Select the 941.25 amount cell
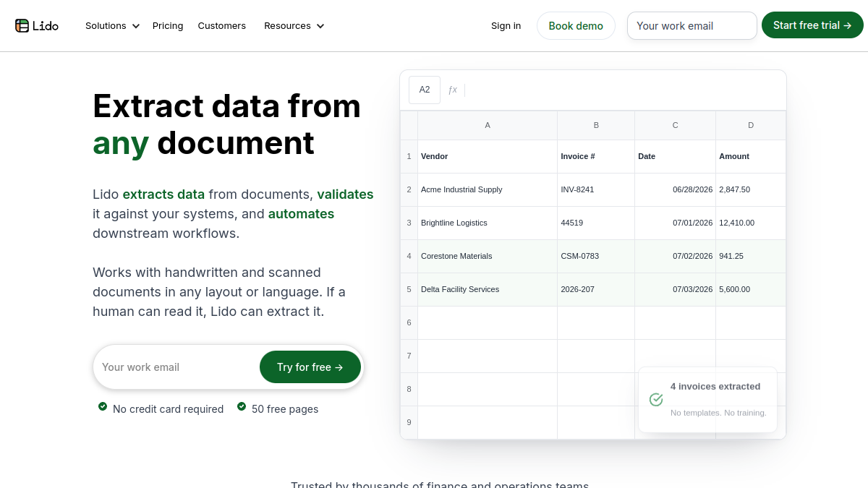 tap(751, 256)
